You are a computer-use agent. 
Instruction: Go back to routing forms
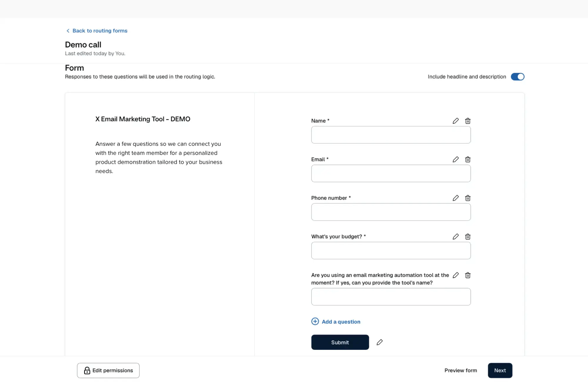100,31
